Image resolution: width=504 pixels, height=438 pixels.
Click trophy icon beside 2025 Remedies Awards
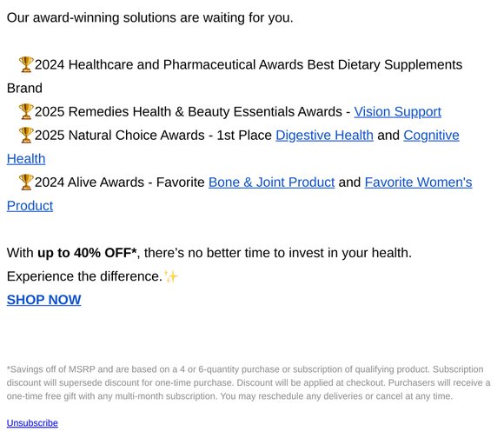[x=26, y=111]
